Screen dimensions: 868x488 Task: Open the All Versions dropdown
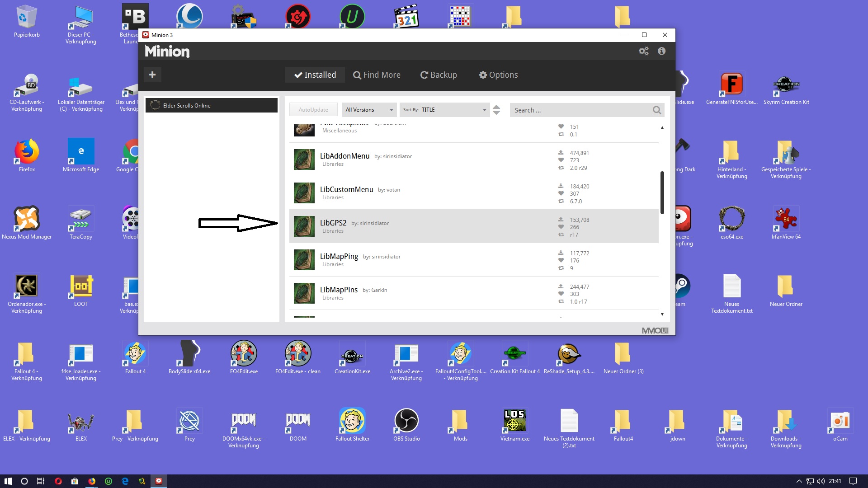[x=369, y=110]
